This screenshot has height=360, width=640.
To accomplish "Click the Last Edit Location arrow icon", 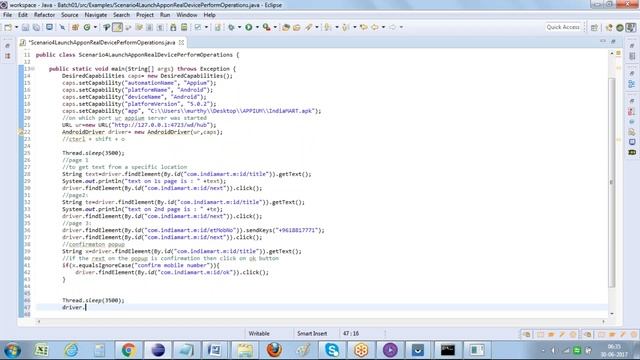I will tap(363, 27).
